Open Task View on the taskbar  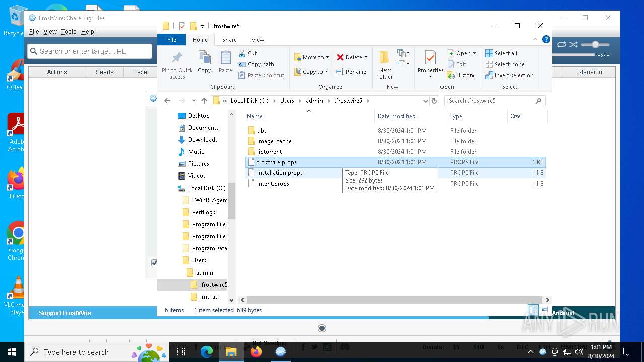182,352
